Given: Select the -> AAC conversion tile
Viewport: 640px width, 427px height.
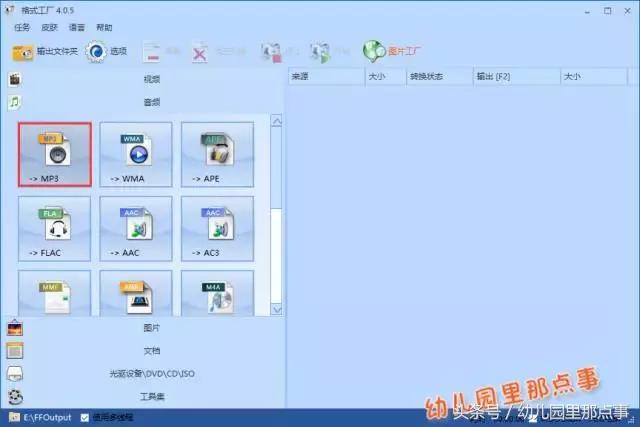Looking at the screenshot, I should pos(136,229).
